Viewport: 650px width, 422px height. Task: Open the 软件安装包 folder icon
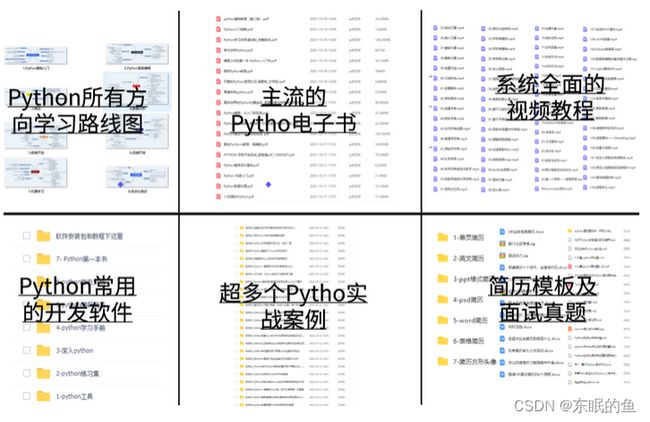pyautogui.click(x=43, y=236)
